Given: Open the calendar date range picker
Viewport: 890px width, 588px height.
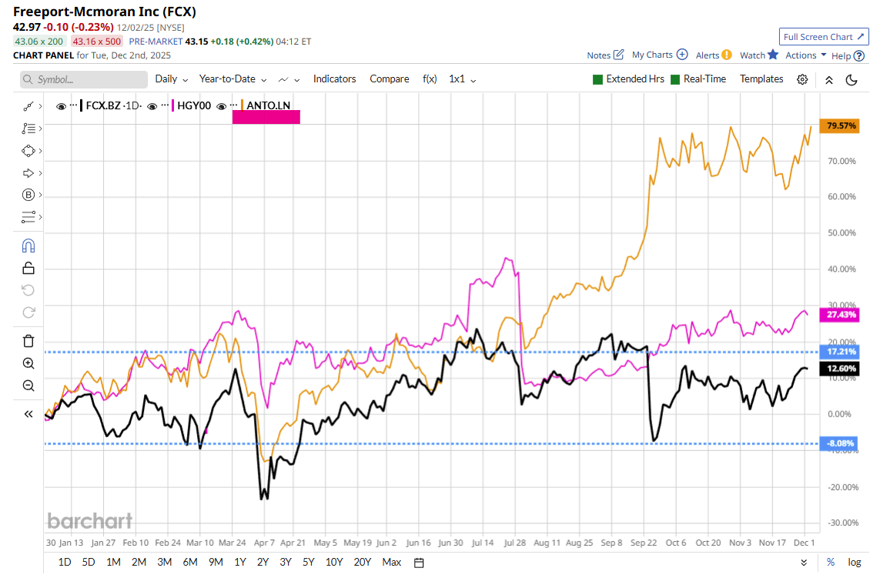Looking at the screenshot, I should pyautogui.click(x=419, y=563).
